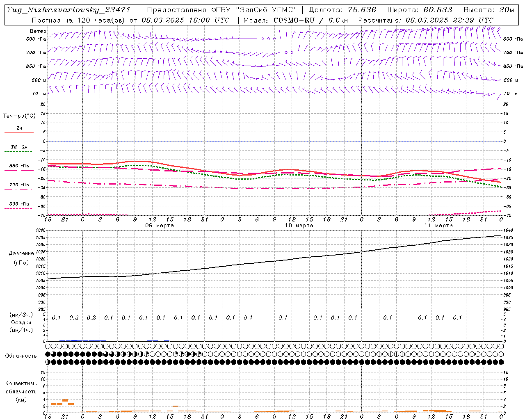Click the model name COSMO-RU / 6.6км
This screenshot has height=420, width=525.
310,20
